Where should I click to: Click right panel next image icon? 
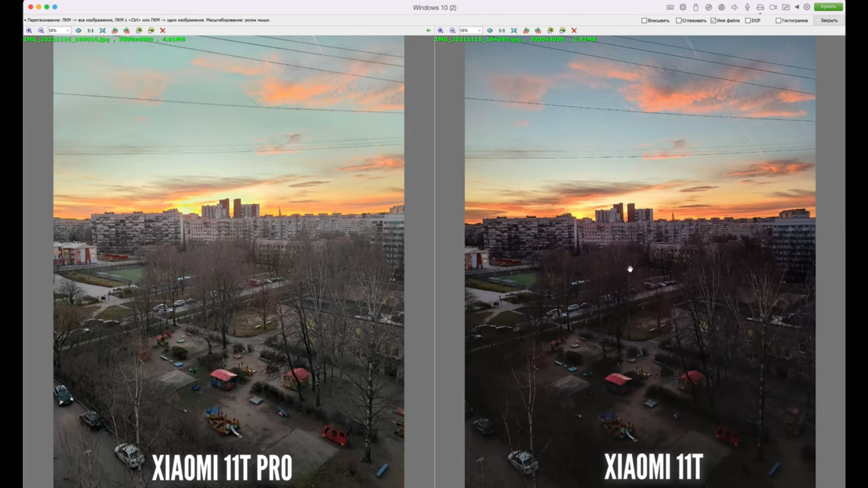click(562, 30)
